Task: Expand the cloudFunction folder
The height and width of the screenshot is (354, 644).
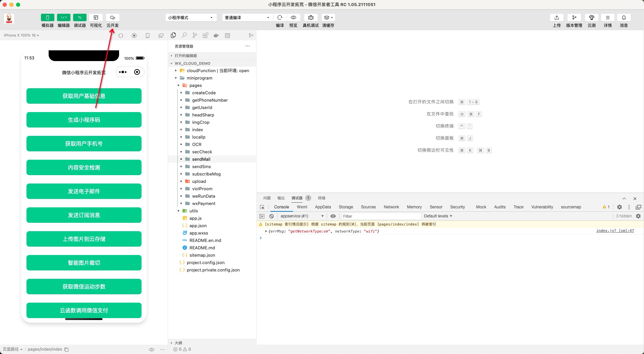Action: (x=212, y=71)
